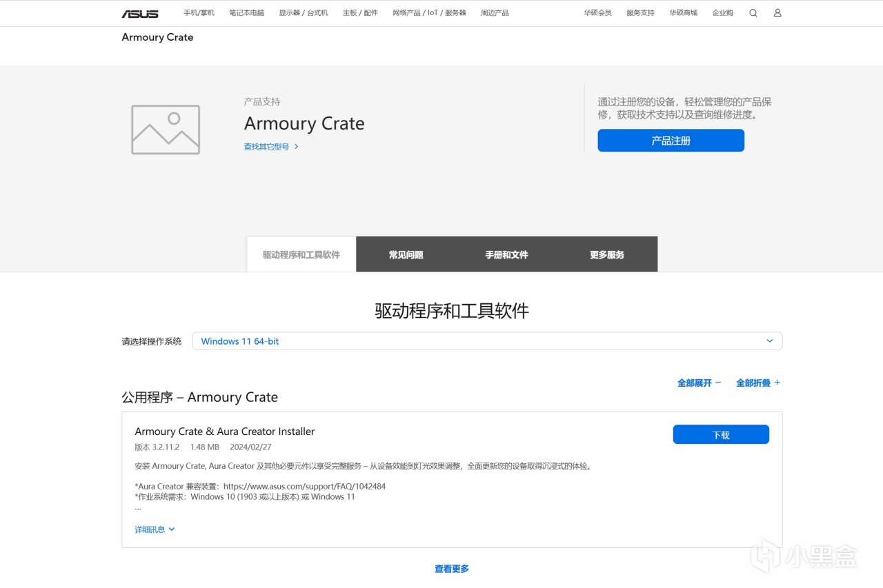This screenshot has height=588, width=883.
Task: Click the 公用程序 – Armoury Crate heading
Action: pyautogui.click(x=200, y=397)
